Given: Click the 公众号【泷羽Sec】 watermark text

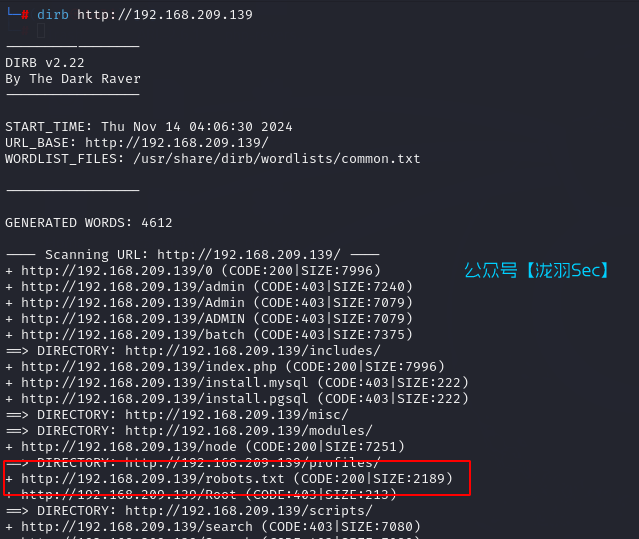Looking at the screenshot, I should 536,270.
